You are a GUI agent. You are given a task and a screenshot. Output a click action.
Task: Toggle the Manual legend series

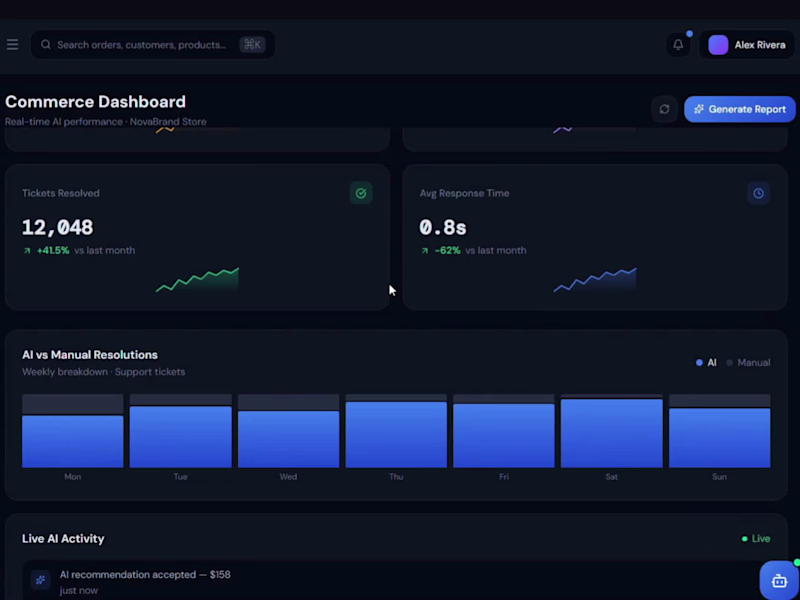tap(748, 363)
